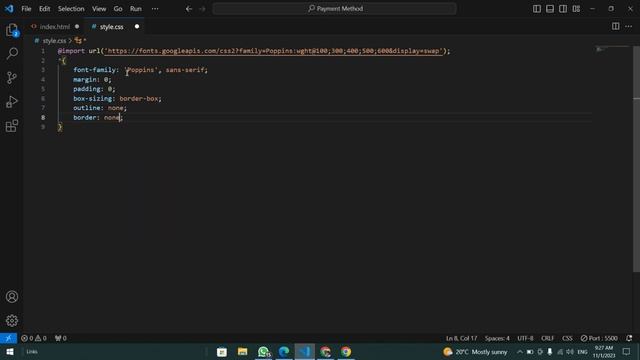Viewport: 640px width, 360px height.
Task: Click Port : 5500 Live Server item
Action: pyautogui.click(x=599, y=338)
